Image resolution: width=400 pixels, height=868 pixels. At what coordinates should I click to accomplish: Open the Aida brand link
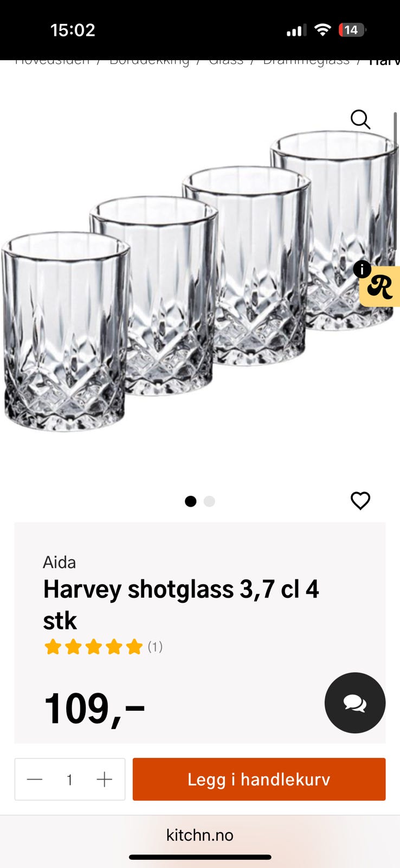point(60,562)
